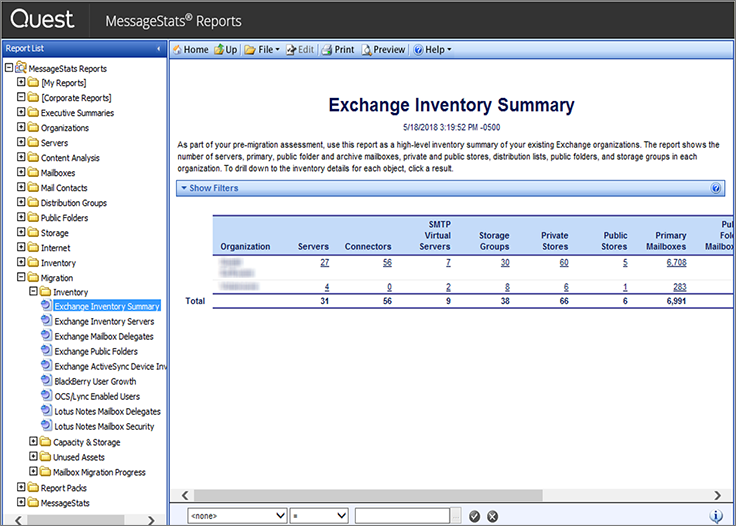
Task: Select the Inventory top-level folder
Action: 58,263
